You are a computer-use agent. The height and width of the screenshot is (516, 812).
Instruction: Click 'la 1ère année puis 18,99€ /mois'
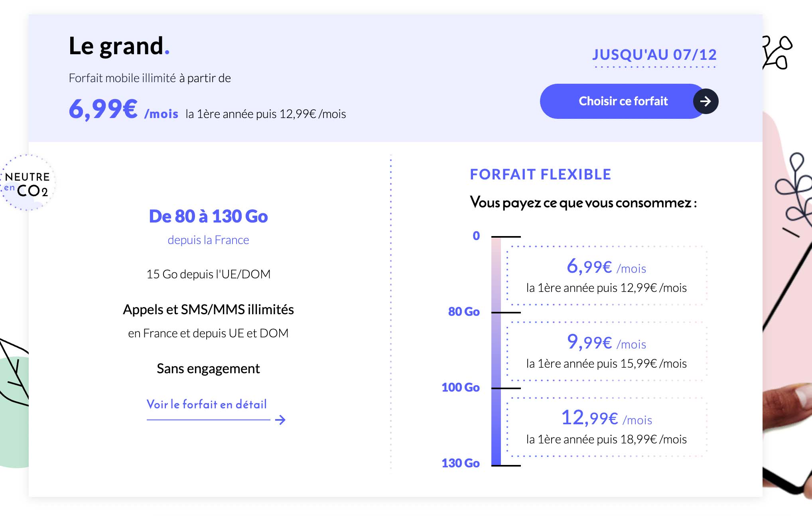click(607, 439)
